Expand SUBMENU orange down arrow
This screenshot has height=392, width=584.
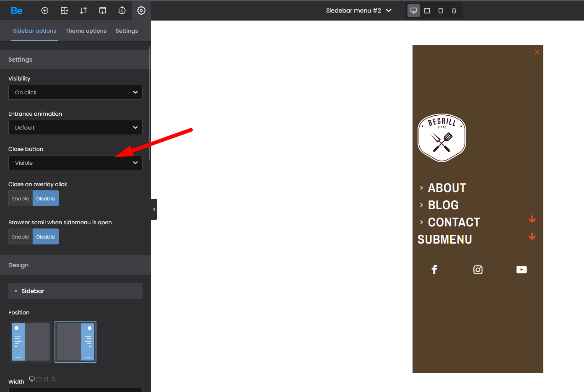pyautogui.click(x=532, y=236)
